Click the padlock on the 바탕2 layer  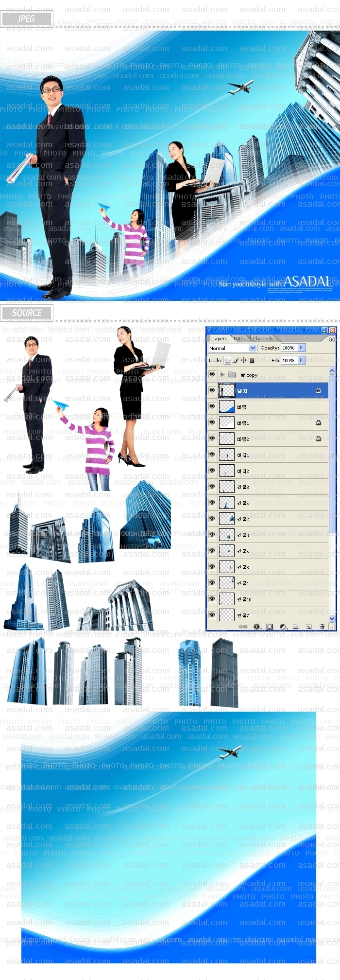(x=318, y=438)
